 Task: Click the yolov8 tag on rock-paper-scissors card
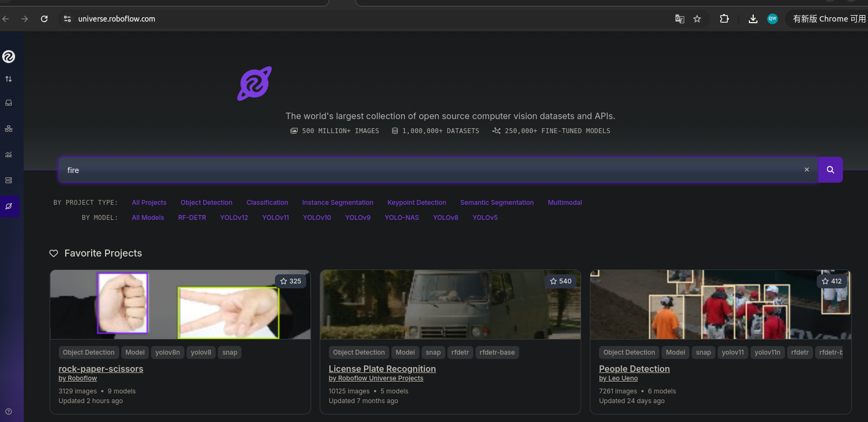201,352
